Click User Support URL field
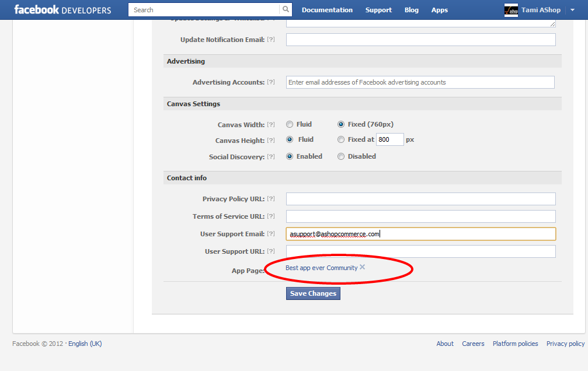 pos(421,251)
